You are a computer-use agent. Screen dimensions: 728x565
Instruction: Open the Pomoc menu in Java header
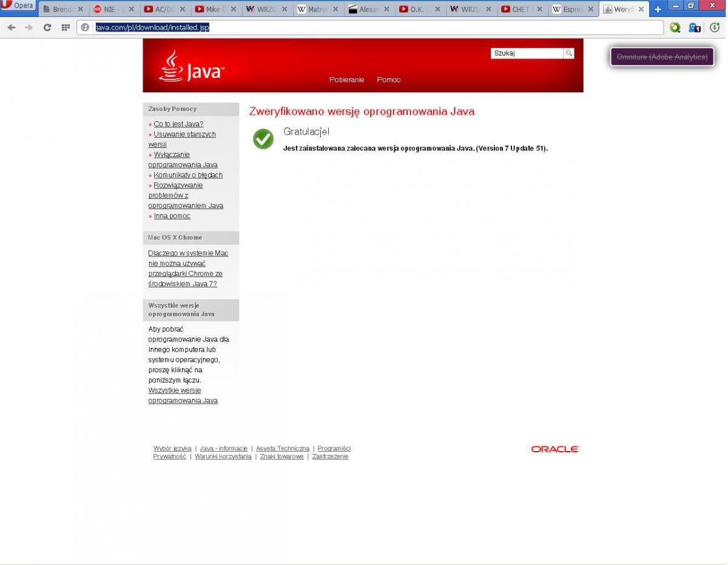389,80
